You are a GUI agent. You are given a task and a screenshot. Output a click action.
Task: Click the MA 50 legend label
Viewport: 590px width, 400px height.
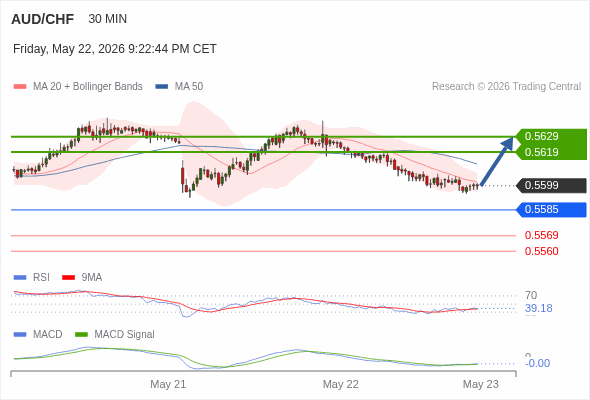coord(189,87)
